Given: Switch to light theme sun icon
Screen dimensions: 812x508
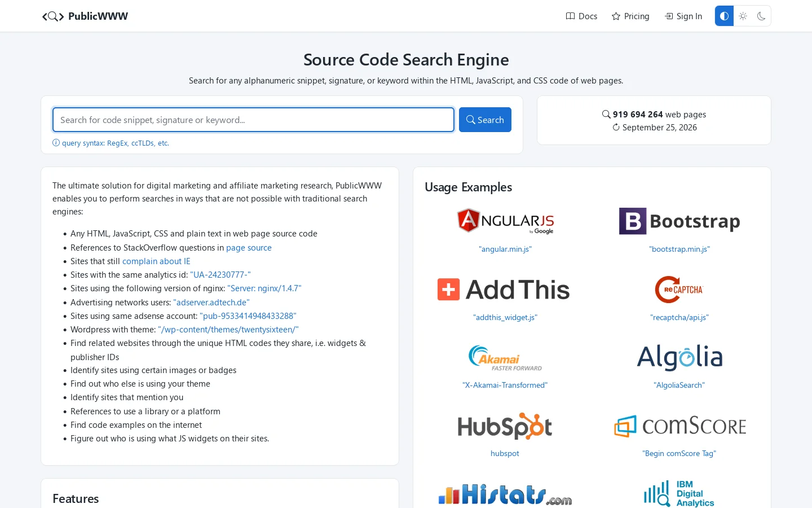Looking at the screenshot, I should click(x=743, y=16).
